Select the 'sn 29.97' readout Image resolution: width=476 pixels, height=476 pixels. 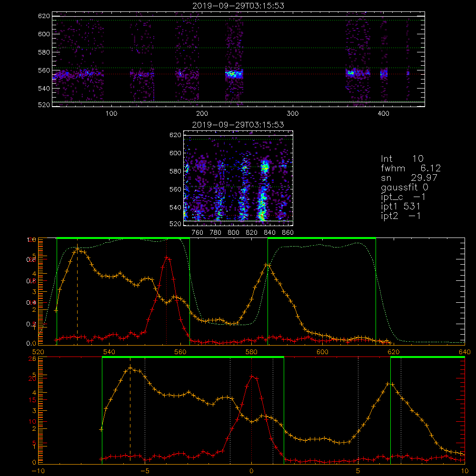(409, 178)
